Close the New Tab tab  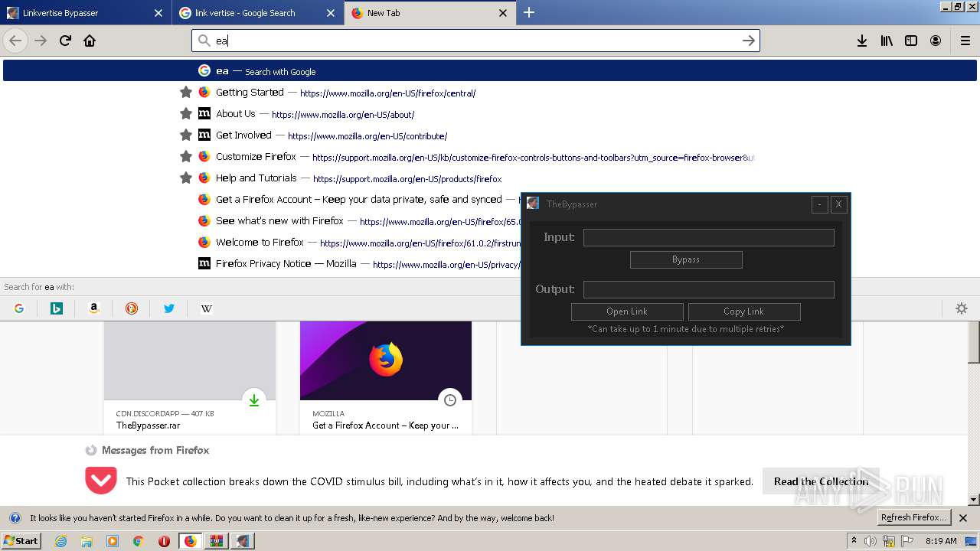point(503,13)
